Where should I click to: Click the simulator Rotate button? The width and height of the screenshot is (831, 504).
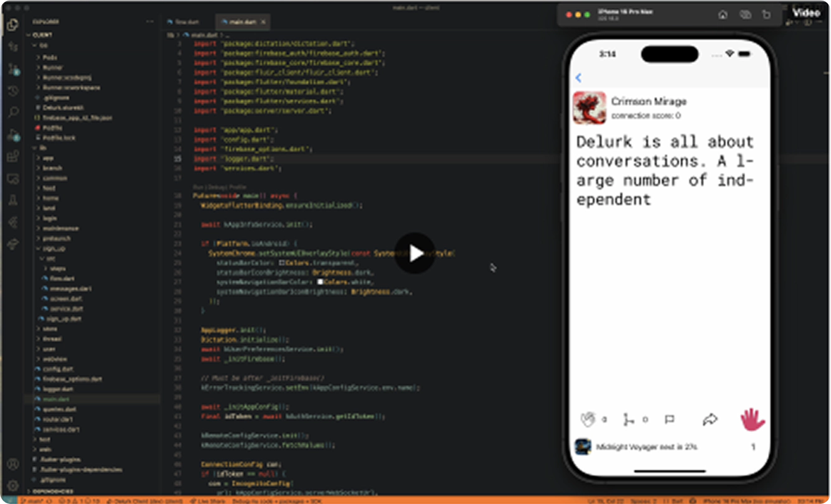pos(766,14)
